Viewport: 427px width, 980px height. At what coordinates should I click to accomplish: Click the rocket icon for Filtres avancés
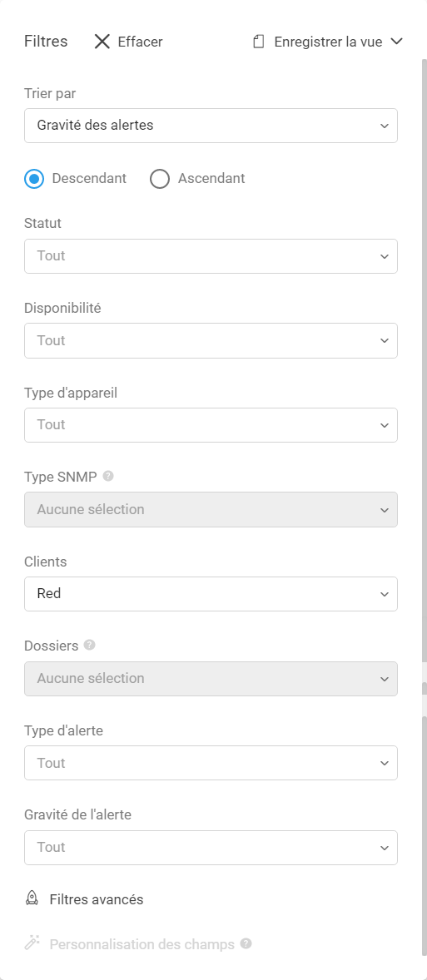tap(32, 898)
